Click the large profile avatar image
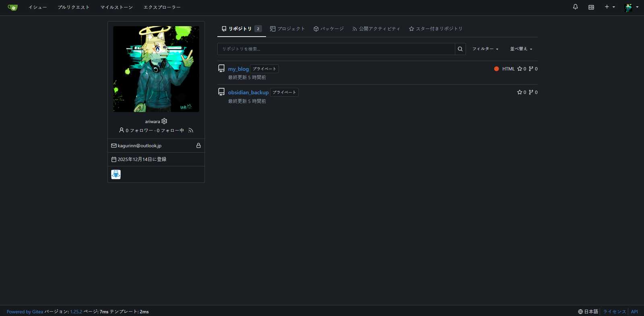 point(156,69)
